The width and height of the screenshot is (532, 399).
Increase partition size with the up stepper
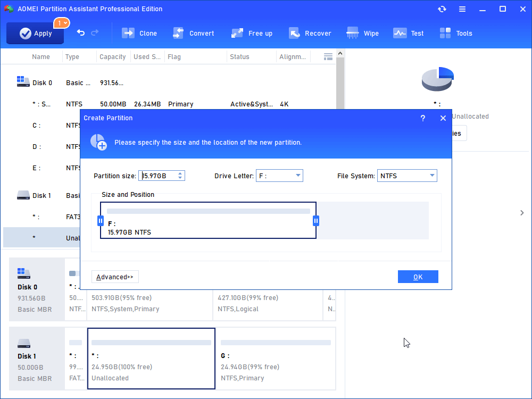pyautogui.click(x=180, y=173)
